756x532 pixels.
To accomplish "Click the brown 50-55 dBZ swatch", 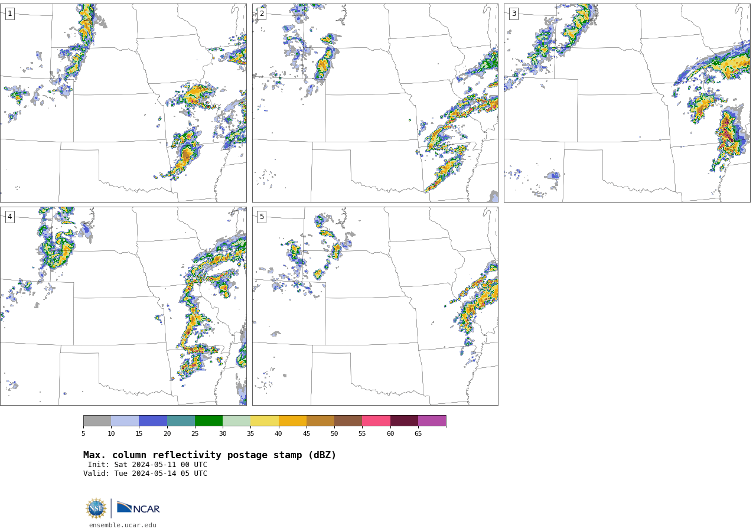I will [348, 421].
